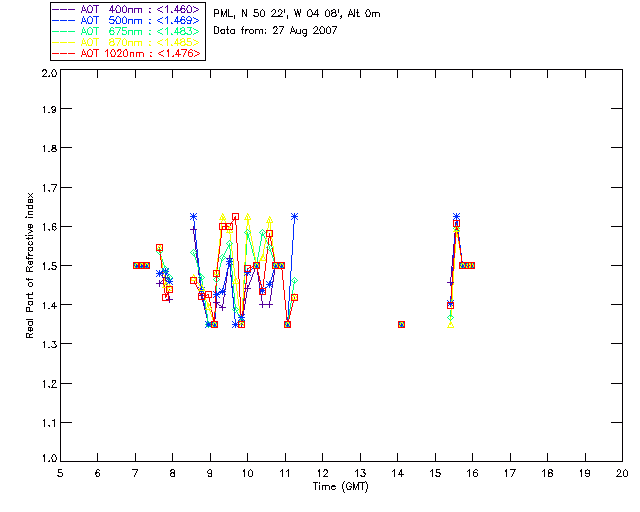Select the isolated data point near 14 GMT
The height and width of the screenshot is (512, 640).
401,325
